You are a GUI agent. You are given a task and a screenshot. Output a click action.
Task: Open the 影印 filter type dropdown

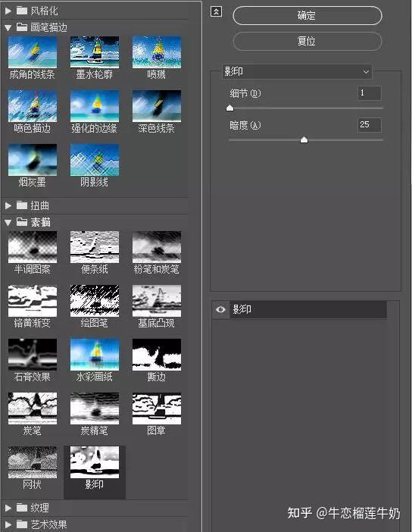297,71
